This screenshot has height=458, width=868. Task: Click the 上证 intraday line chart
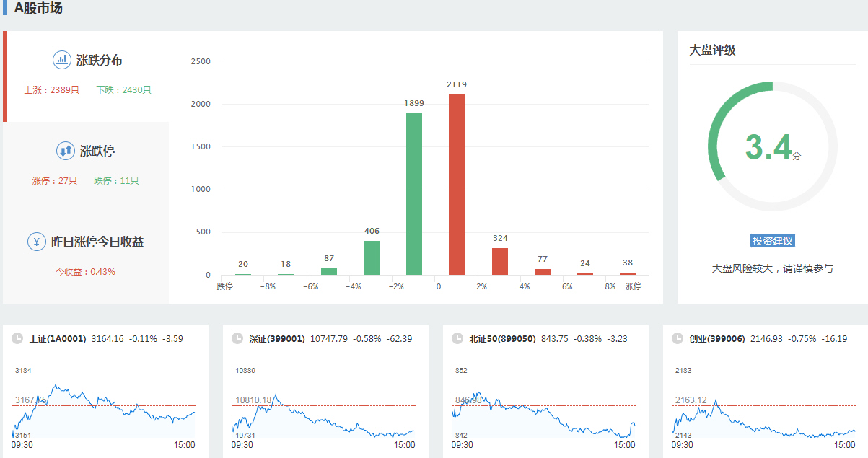click(x=103, y=413)
